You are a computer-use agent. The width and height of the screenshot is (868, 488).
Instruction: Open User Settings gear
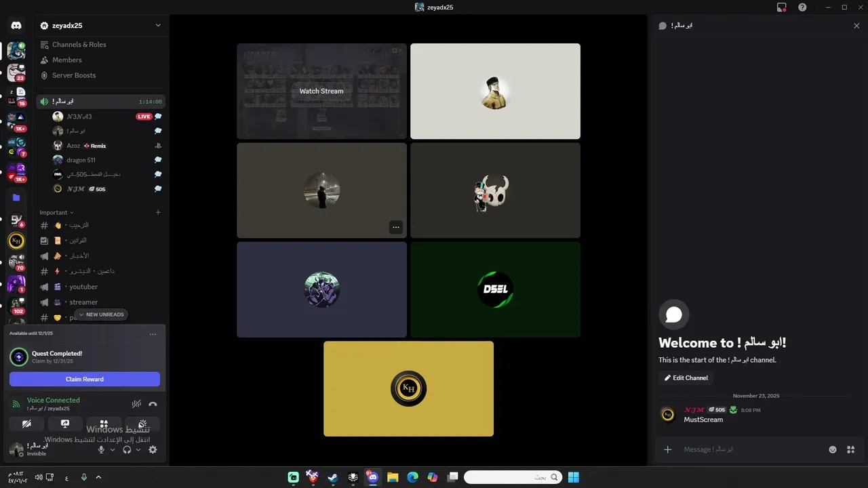point(153,449)
